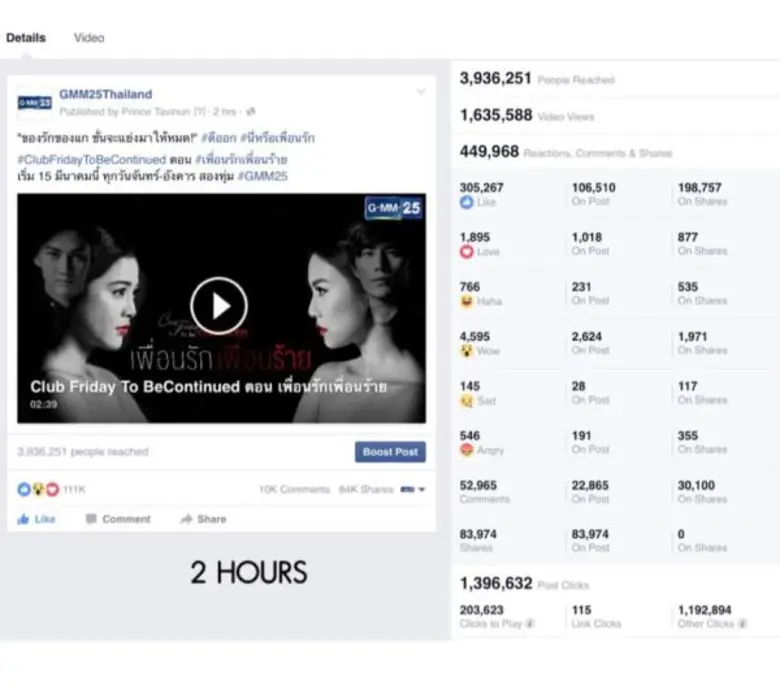The image size is (780, 685).
Task: Play the Club Friday video
Action: (219, 306)
